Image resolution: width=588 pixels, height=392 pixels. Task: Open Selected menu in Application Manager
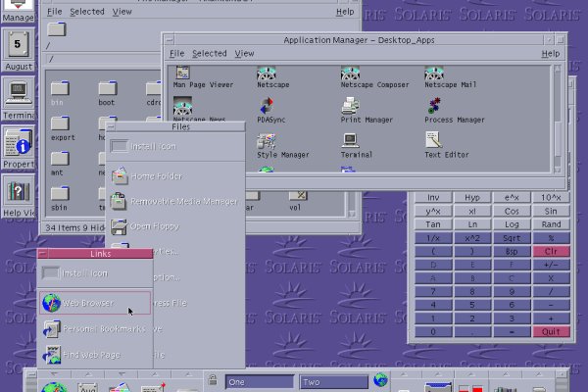209,53
